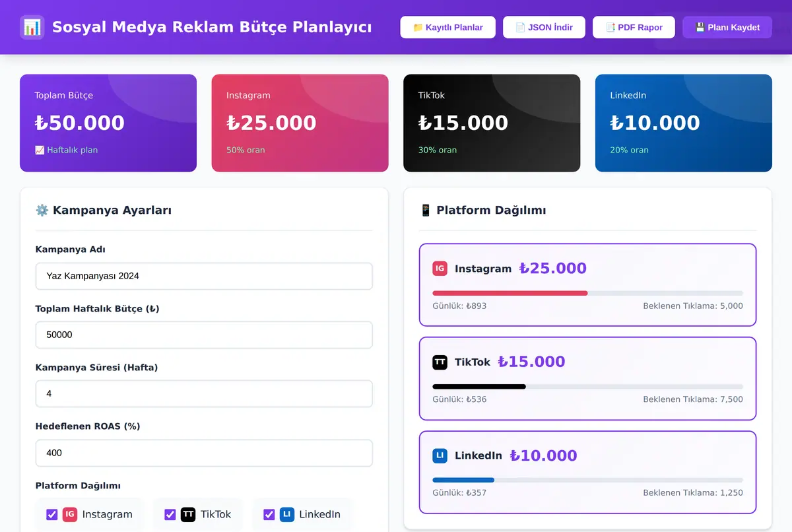
Task: Generate PDF Rapor report
Action: point(634,27)
